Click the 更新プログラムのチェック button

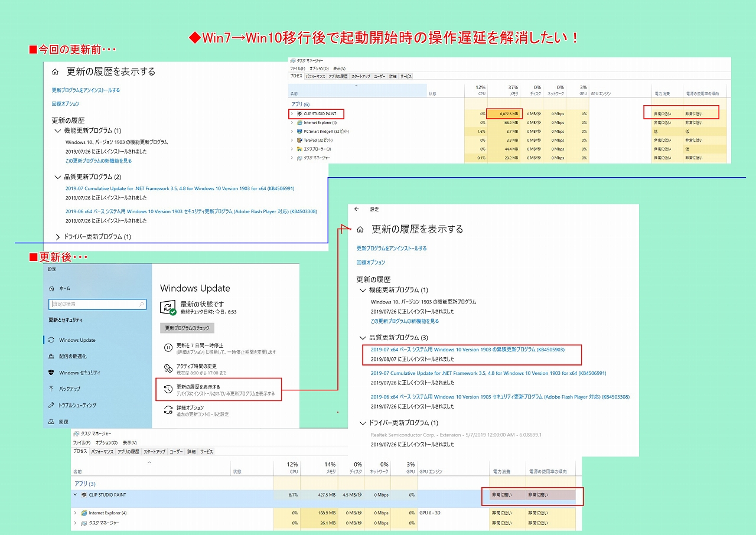pyautogui.click(x=187, y=328)
